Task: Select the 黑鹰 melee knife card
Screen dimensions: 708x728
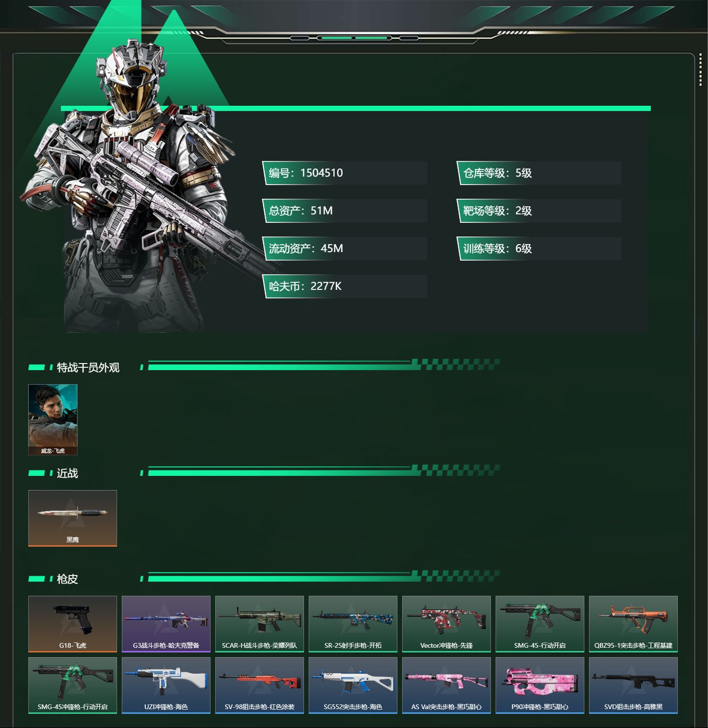Action: 73,518
